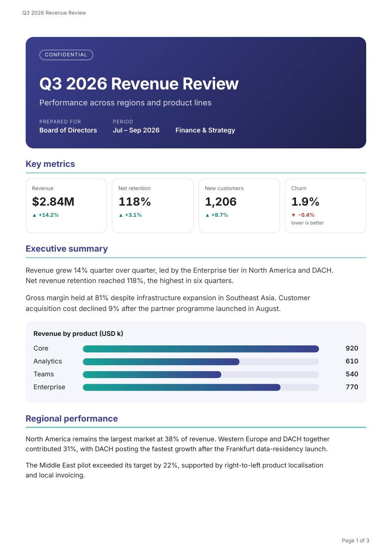
Task: Click the 'Churn' card label
Action: pyautogui.click(x=299, y=188)
